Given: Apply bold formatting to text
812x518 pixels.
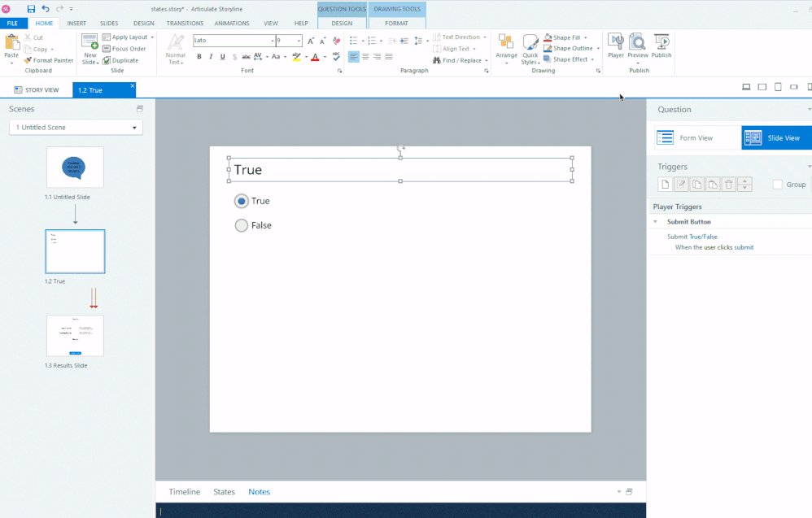Looking at the screenshot, I should [x=199, y=57].
